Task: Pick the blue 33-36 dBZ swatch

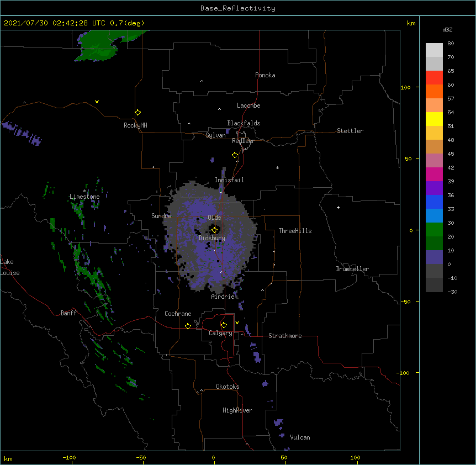Action: coord(434,202)
